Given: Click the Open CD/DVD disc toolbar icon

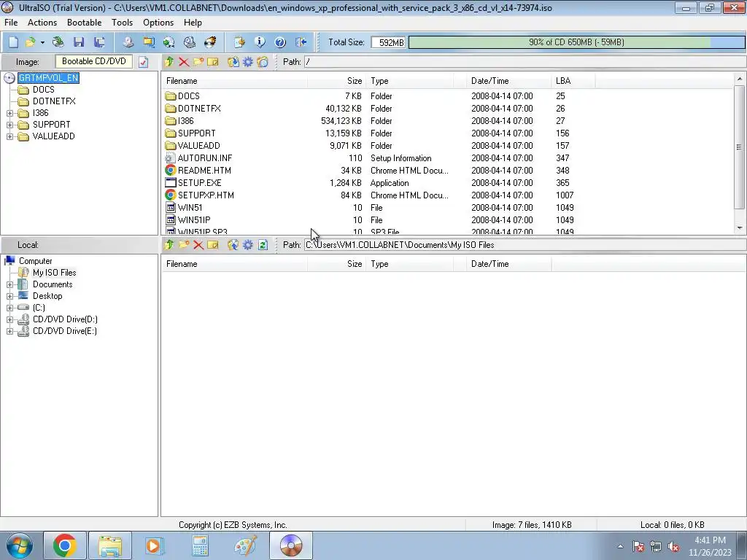Looking at the screenshot, I should coord(58,42).
